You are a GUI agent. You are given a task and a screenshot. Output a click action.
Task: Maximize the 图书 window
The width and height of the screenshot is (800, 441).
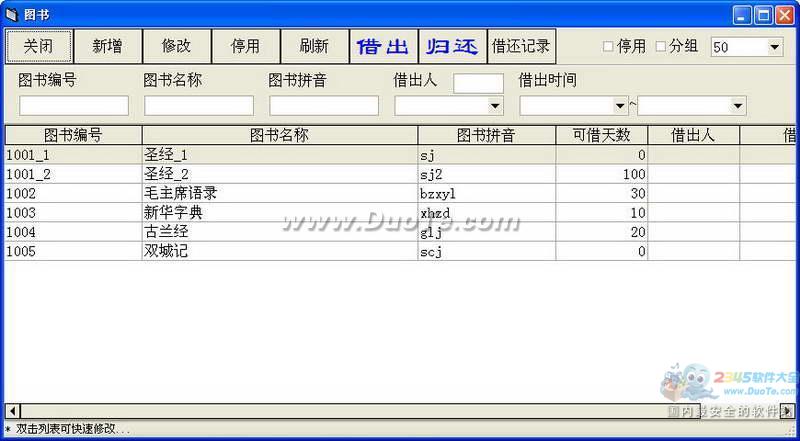[x=764, y=15]
